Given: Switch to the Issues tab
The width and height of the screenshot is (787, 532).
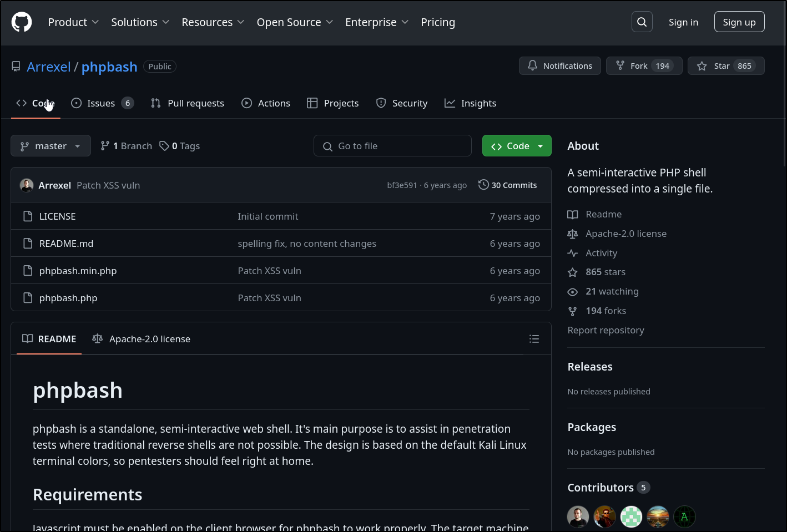Looking at the screenshot, I should click(x=102, y=103).
